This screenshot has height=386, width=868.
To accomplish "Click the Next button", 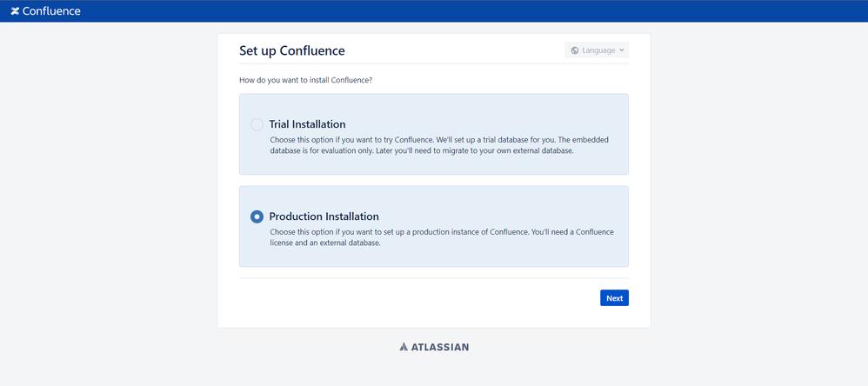I will click(x=614, y=298).
